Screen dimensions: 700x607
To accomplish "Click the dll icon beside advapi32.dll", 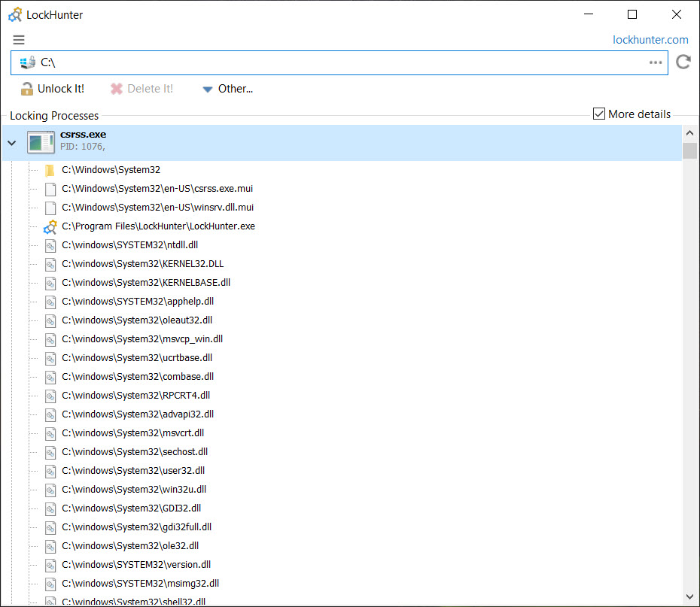I will (50, 414).
